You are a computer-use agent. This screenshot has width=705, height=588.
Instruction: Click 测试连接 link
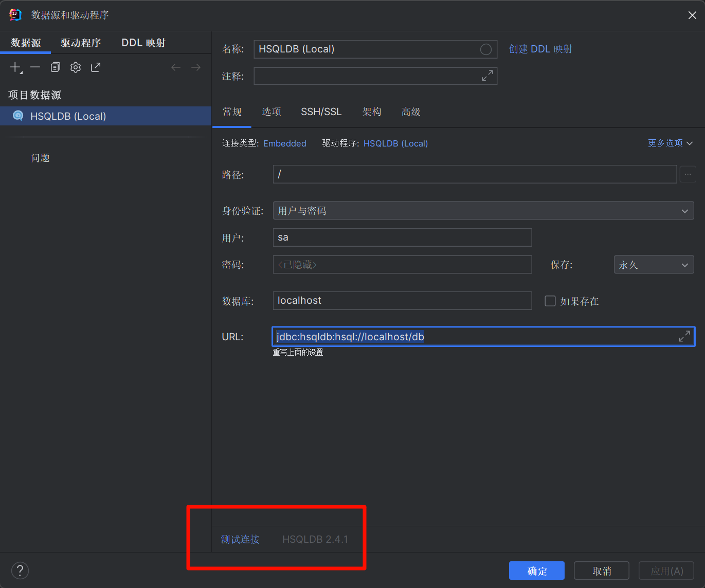[x=240, y=539]
